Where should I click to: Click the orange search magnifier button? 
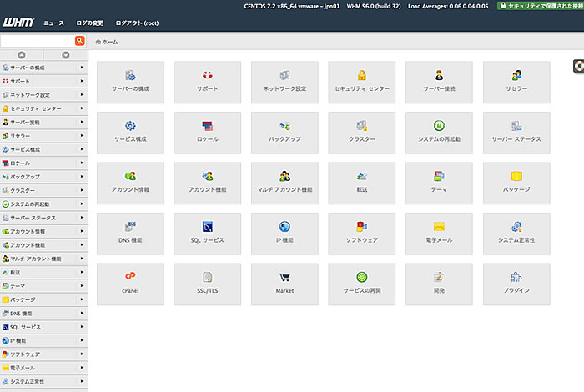(80, 40)
